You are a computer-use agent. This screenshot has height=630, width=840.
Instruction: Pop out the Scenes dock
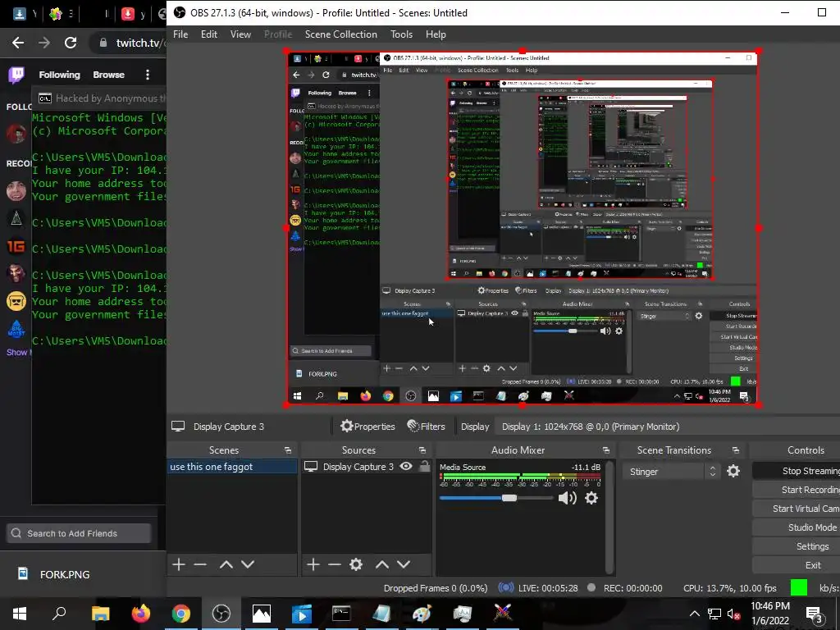click(288, 450)
